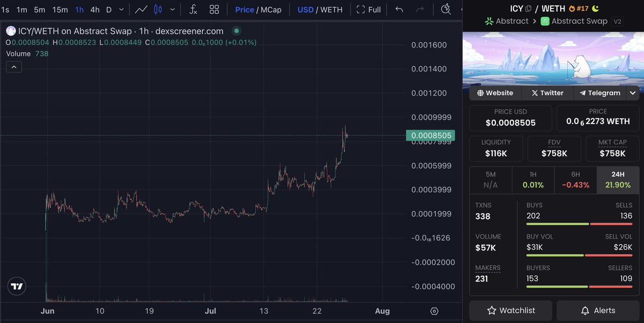Open the fx indicators menu
644x323 pixels.
click(x=194, y=10)
